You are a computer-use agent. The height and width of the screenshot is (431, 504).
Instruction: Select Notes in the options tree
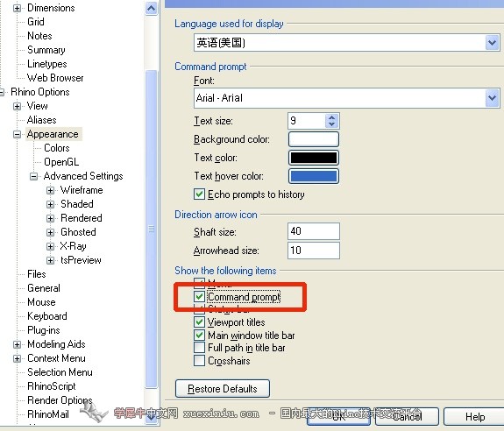click(39, 36)
